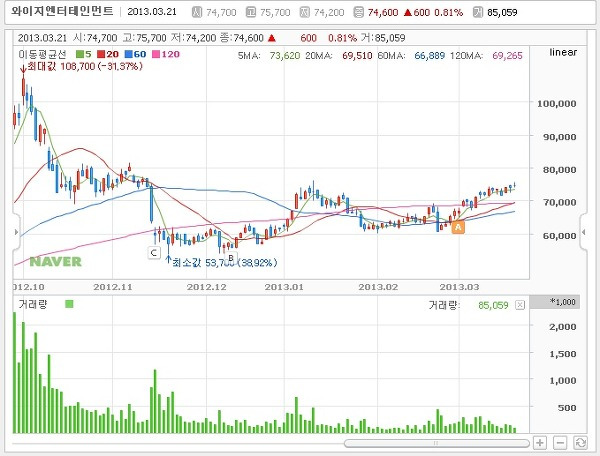This screenshot has width=600, height=456.
Task: Click the opening price icon in header
Action: [x=197, y=12]
